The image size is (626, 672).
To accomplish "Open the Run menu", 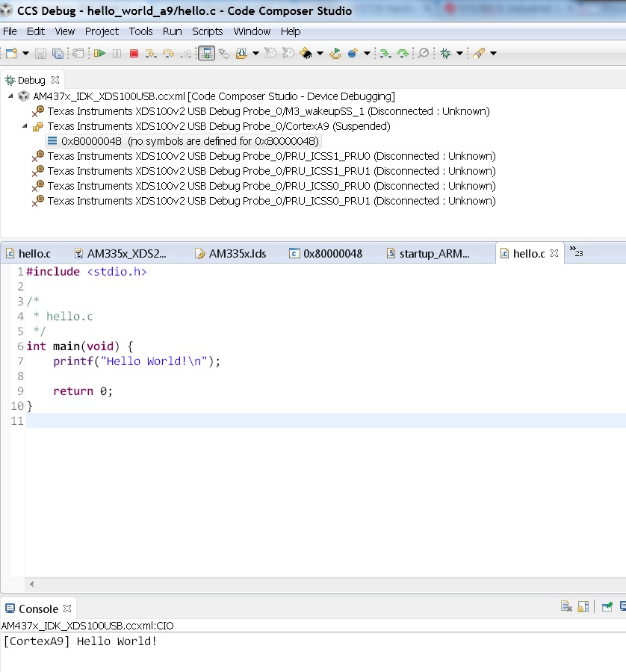I will [172, 31].
